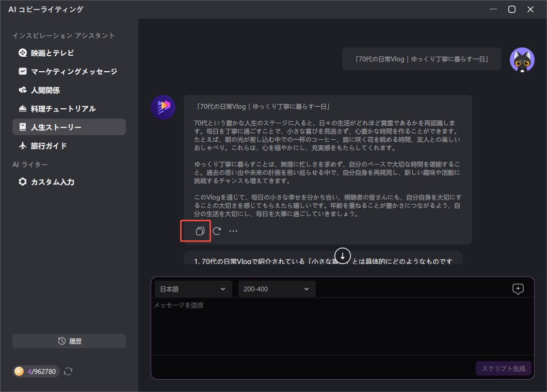Image resolution: width=547 pixels, height=392 pixels.
Task: Open more options with the ellipsis icon
Action: 233,231
